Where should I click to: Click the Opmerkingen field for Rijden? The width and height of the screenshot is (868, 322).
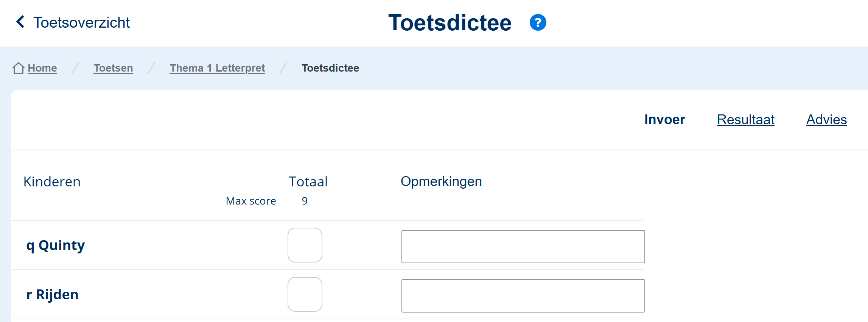(523, 296)
